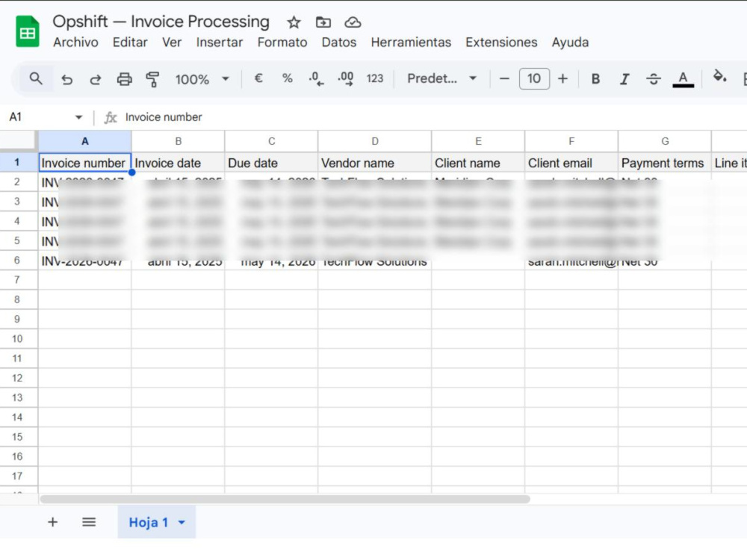The width and height of the screenshot is (747, 560).
Task: Check the cloud save status icon
Action: click(353, 22)
